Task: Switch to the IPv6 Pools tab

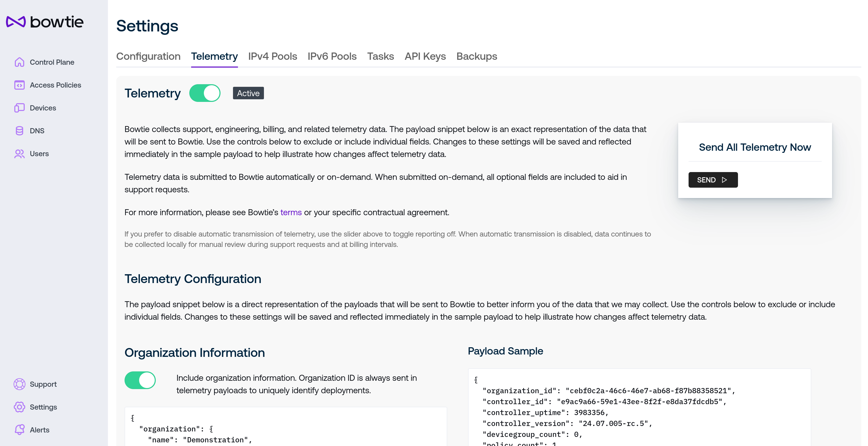Action: tap(332, 56)
